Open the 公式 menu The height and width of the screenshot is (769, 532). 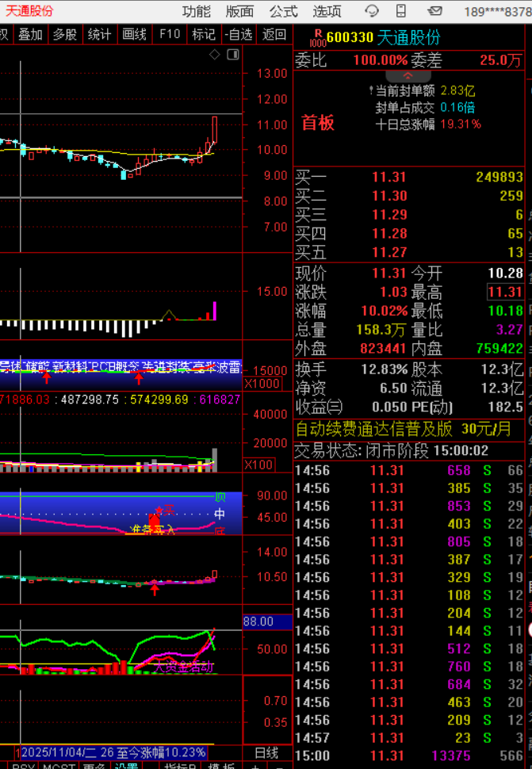283,11
